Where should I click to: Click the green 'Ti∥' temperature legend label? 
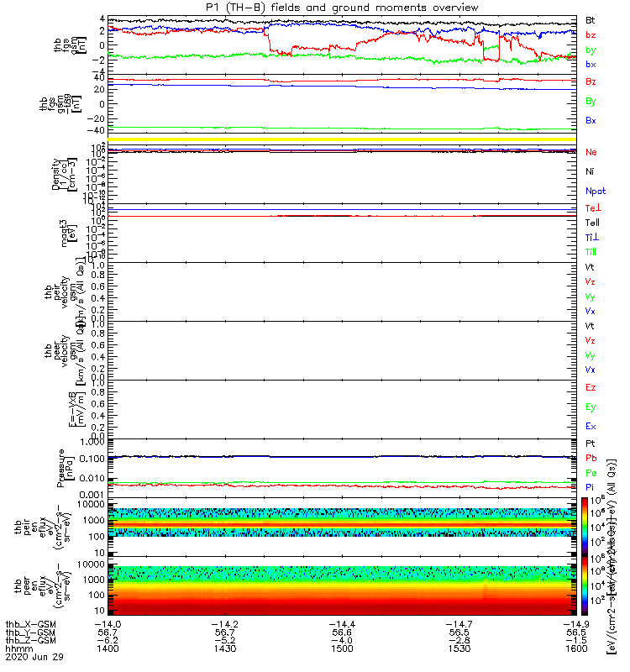click(x=591, y=252)
